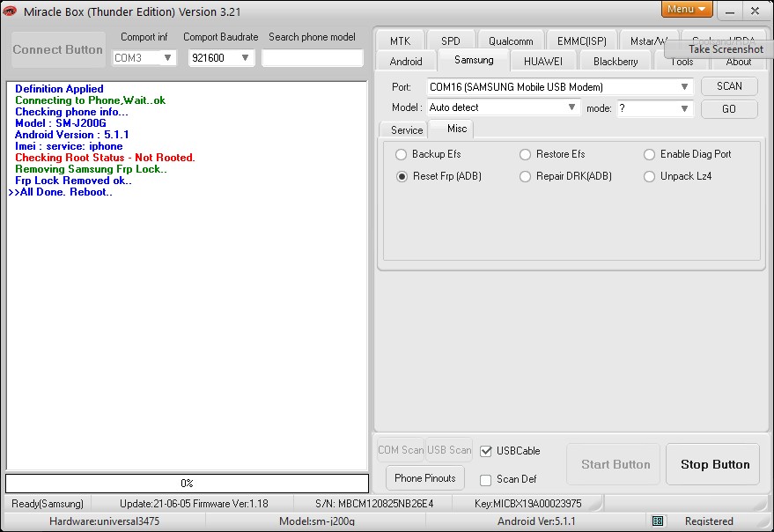Image resolution: width=774 pixels, height=532 pixels.
Task: Click the Miracle Box red app icon
Action: (x=10, y=11)
